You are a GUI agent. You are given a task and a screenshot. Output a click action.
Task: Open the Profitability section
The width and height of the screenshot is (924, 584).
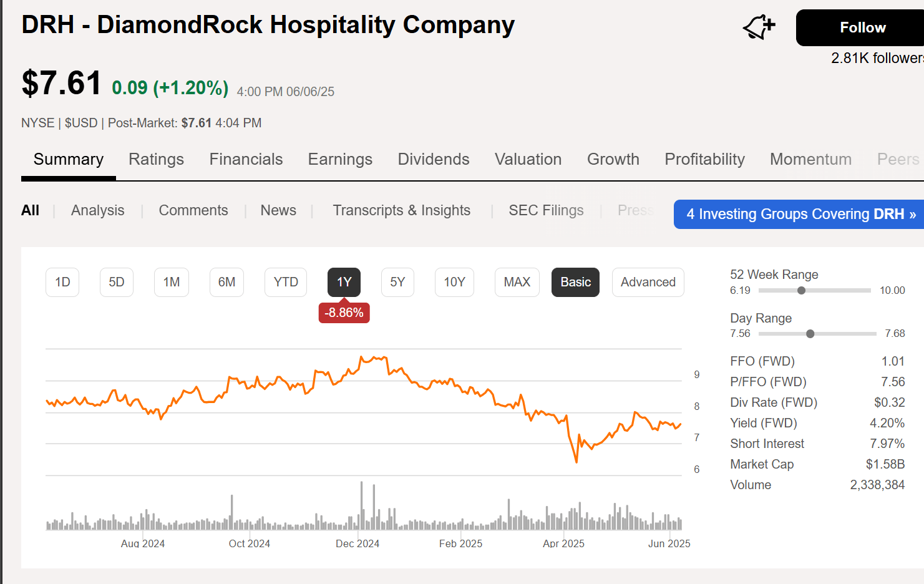pos(704,159)
